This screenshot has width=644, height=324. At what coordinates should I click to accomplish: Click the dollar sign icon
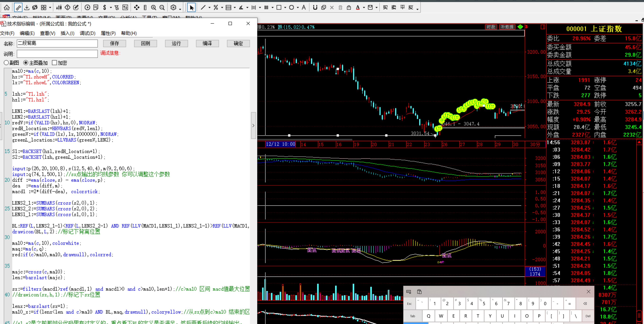(104, 7)
